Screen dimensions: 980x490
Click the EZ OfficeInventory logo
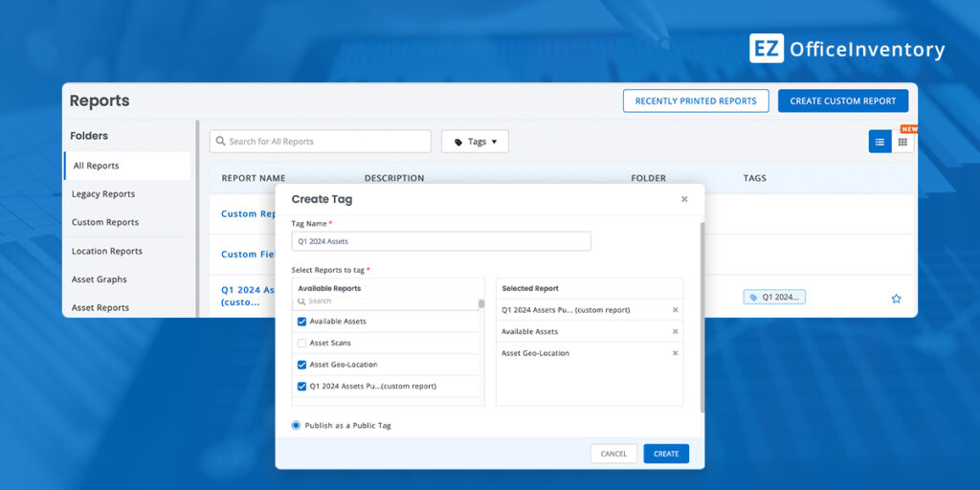click(847, 49)
